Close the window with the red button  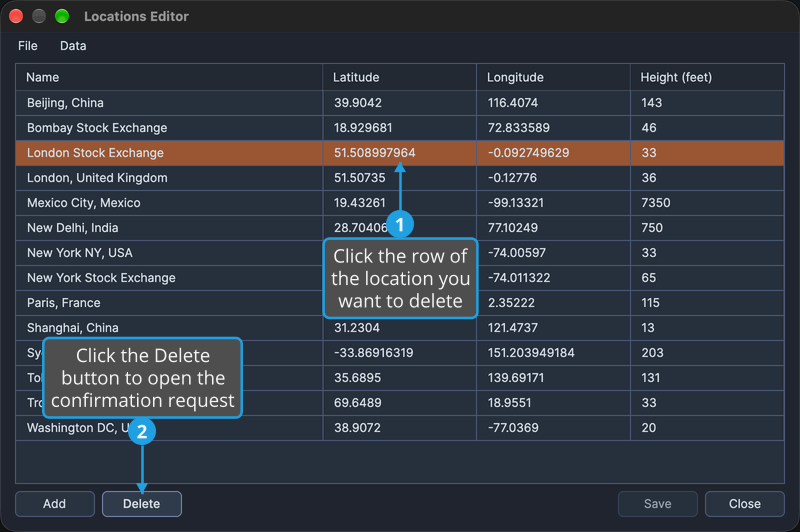[x=16, y=16]
